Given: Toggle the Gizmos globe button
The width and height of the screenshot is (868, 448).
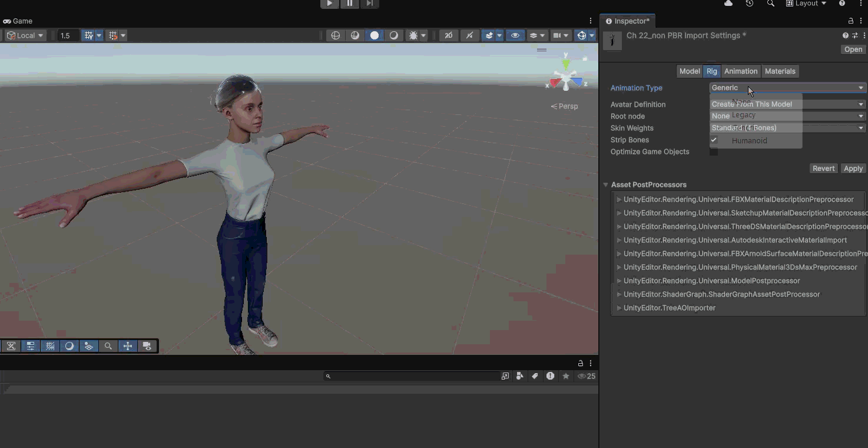Looking at the screenshot, I should (582, 35).
